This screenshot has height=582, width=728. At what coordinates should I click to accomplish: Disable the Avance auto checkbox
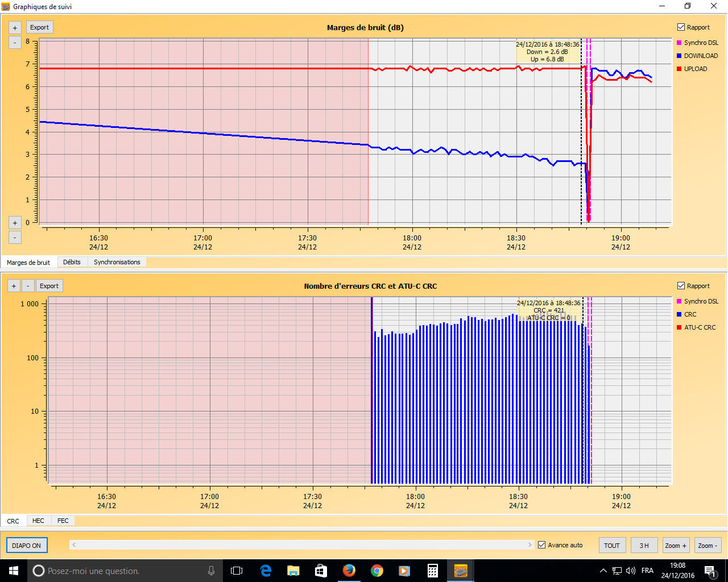tap(542, 545)
